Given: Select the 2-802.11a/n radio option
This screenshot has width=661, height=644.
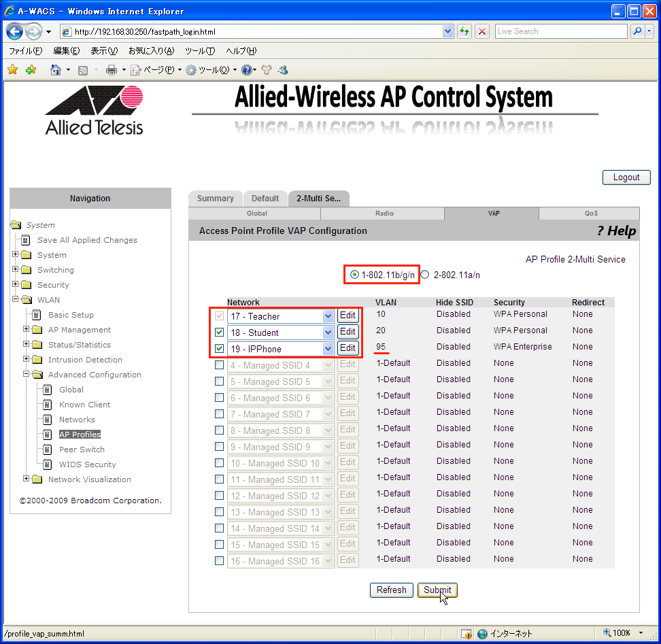Looking at the screenshot, I should (x=425, y=275).
